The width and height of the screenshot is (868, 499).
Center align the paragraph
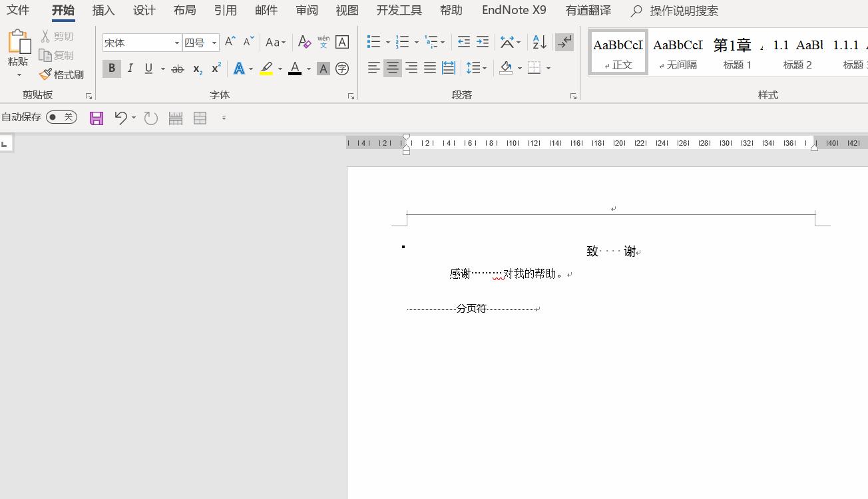coord(393,67)
